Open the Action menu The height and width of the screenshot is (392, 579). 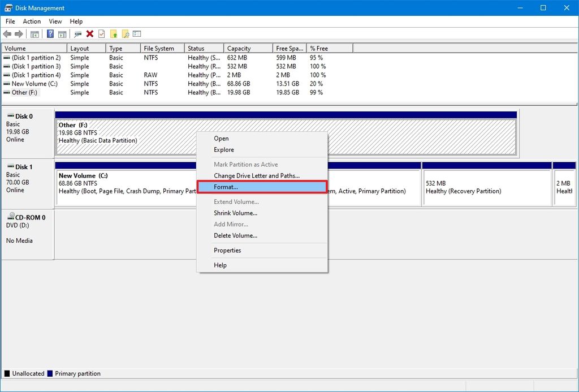click(x=31, y=21)
